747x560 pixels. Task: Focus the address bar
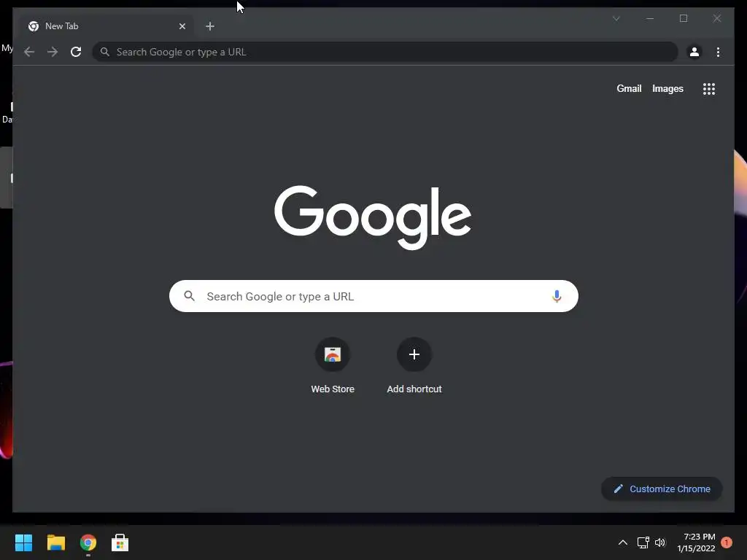[385, 52]
